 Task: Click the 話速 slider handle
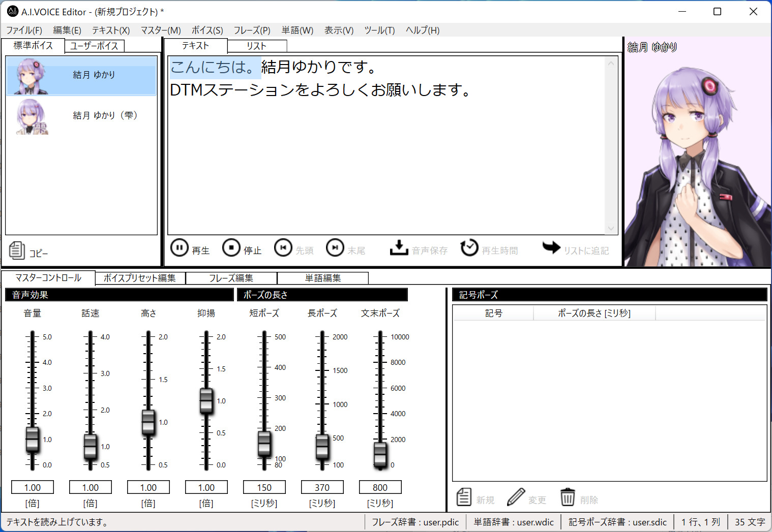click(x=90, y=447)
